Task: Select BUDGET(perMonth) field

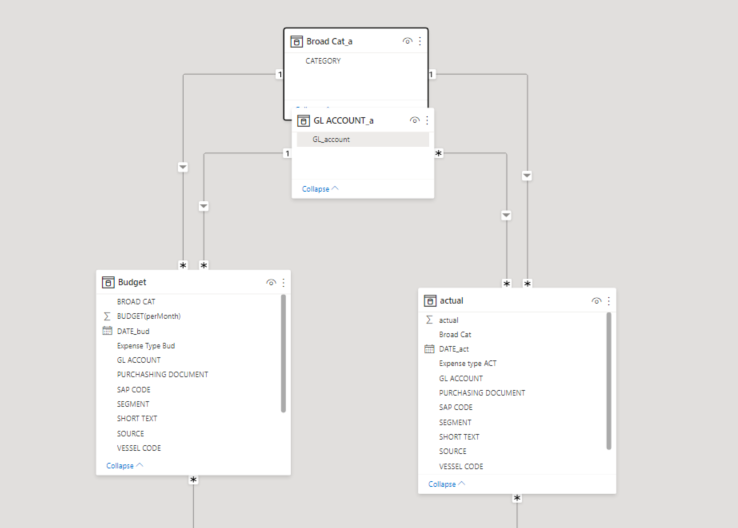Action: click(x=149, y=316)
